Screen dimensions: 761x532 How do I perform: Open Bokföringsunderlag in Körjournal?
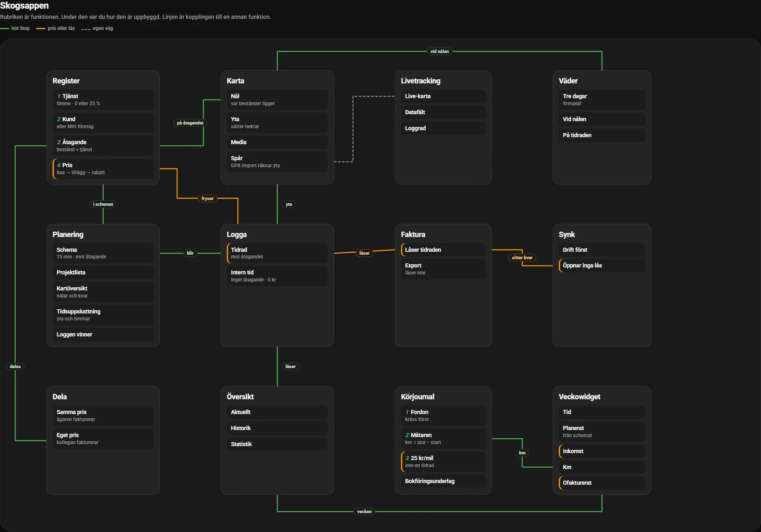pos(443,481)
